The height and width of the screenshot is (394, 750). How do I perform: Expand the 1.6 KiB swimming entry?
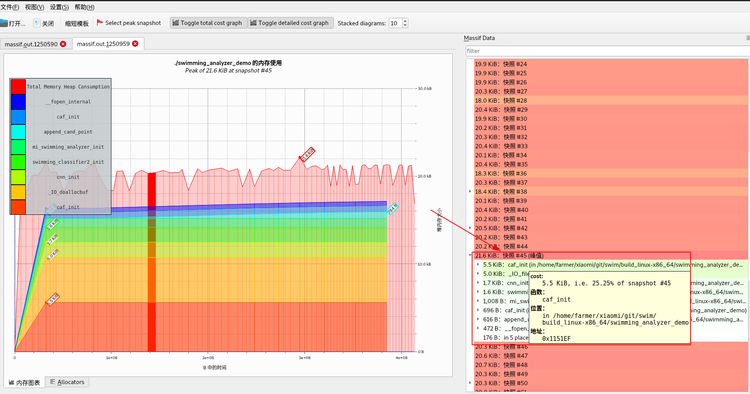click(478, 292)
